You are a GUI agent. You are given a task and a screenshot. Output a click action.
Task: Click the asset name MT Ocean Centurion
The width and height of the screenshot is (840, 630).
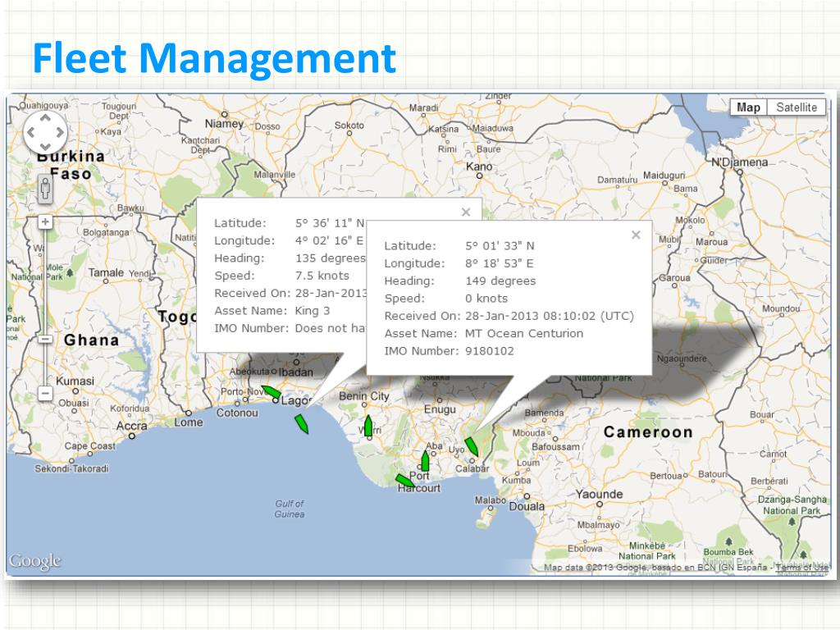(524, 333)
